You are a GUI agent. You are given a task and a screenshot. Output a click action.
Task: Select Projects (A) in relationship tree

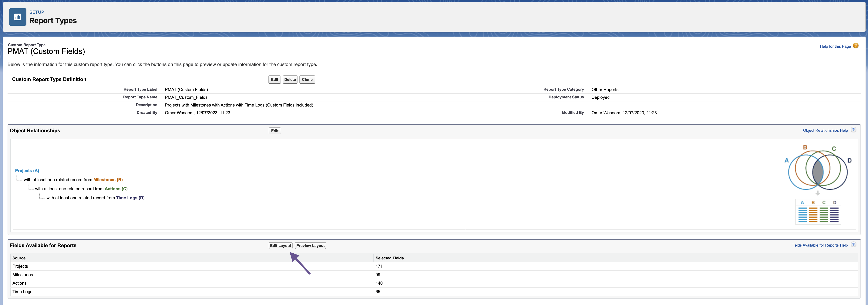[x=27, y=171]
